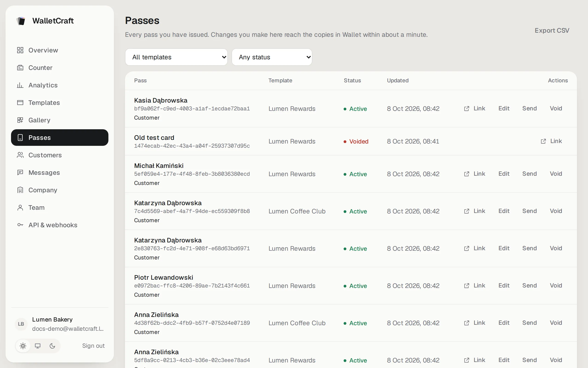This screenshot has width=588, height=368.
Task: Open the Any status dropdown
Action: point(272,57)
